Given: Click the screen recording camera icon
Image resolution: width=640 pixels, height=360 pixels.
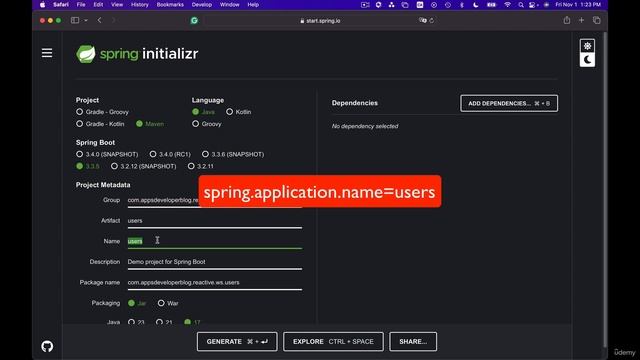Looking at the screenshot, I should coord(365,4).
